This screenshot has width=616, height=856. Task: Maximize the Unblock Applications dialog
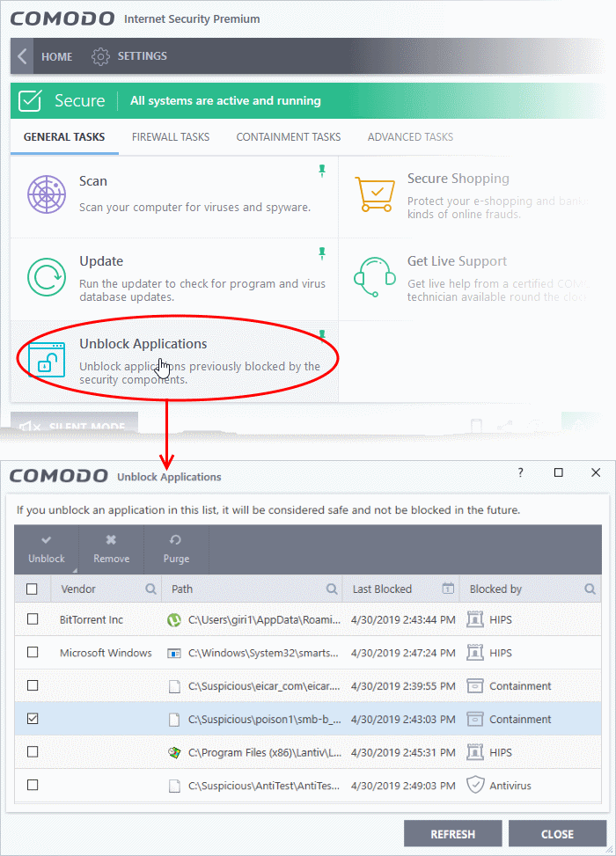pos(558,472)
